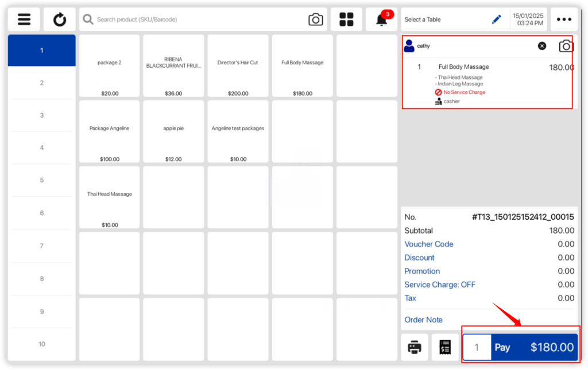The width and height of the screenshot is (588, 370).
Task: Select category tab 2
Action: point(41,83)
